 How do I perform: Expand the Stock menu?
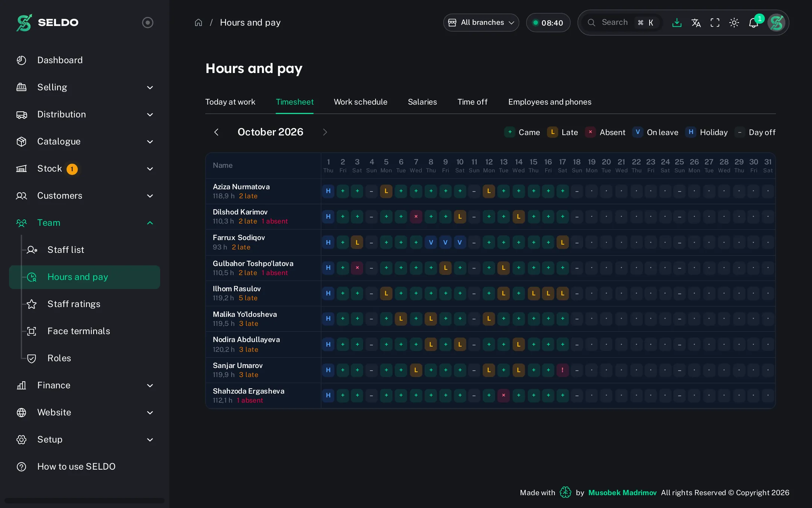[85, 169]
